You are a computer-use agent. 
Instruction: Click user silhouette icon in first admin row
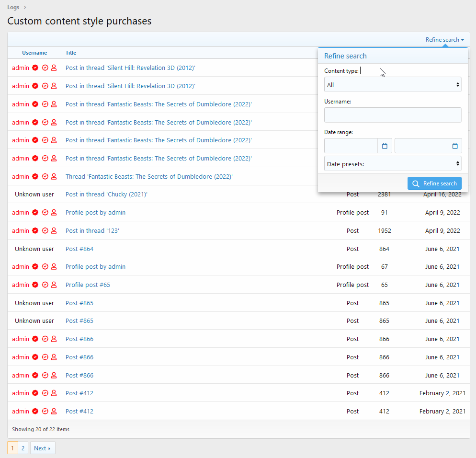click(x=54, y=68)
